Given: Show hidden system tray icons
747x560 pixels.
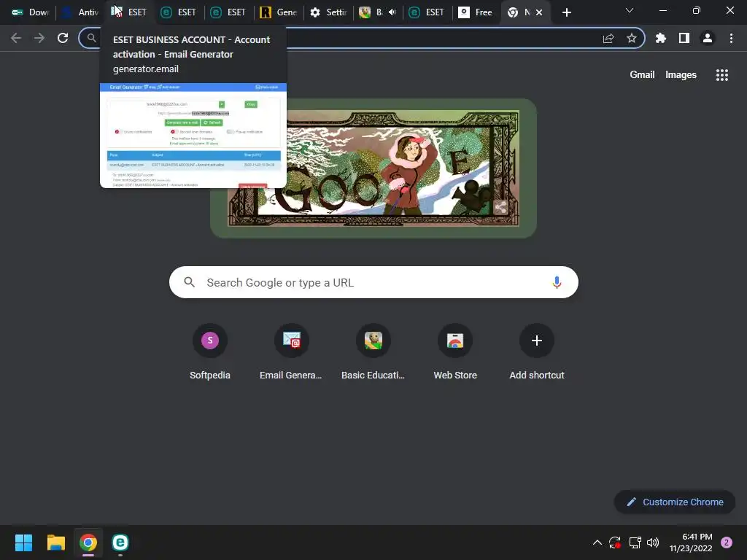Looking at the screenshot, I should pyautogui.click(x=597, y=542).
